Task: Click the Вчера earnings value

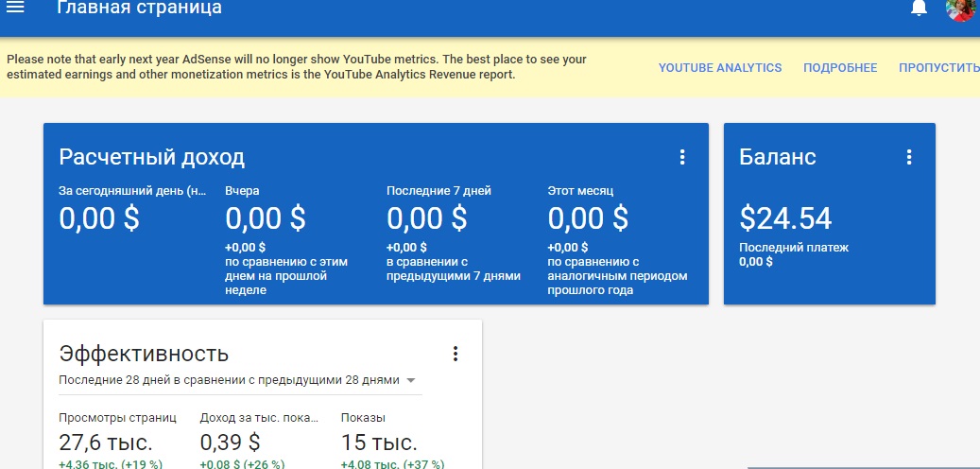Action: point(266,218)
